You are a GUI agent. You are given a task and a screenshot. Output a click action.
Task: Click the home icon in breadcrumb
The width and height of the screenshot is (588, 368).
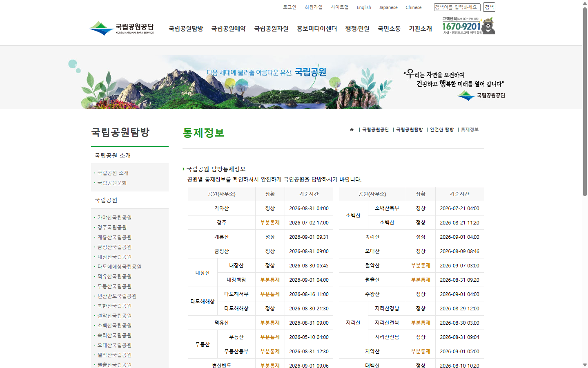tap(352, 130)
